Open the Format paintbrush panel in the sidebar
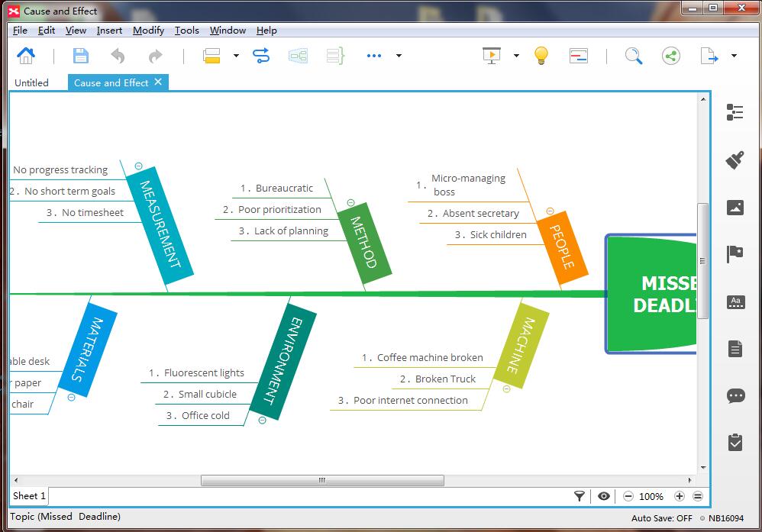 735,160
